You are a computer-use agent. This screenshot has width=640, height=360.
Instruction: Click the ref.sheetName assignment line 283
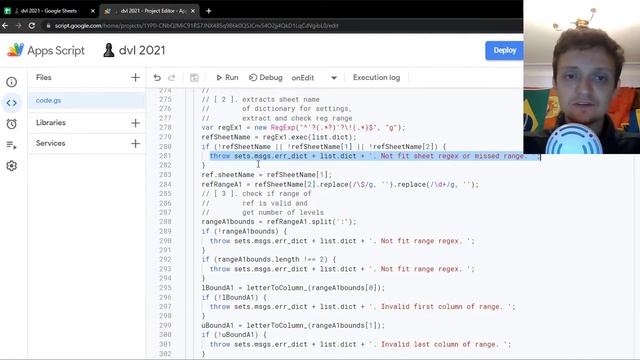(x=267, y=175)
